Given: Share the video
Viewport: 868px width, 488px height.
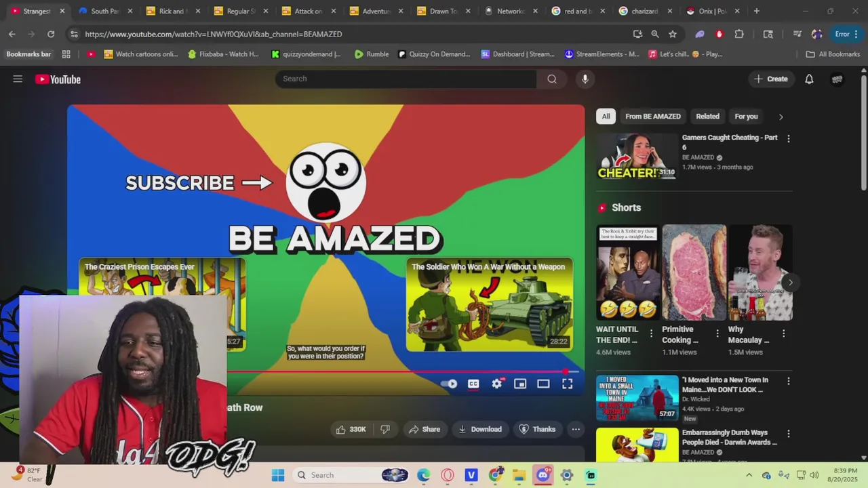Looking at the screenshot, I should [425, 429].
